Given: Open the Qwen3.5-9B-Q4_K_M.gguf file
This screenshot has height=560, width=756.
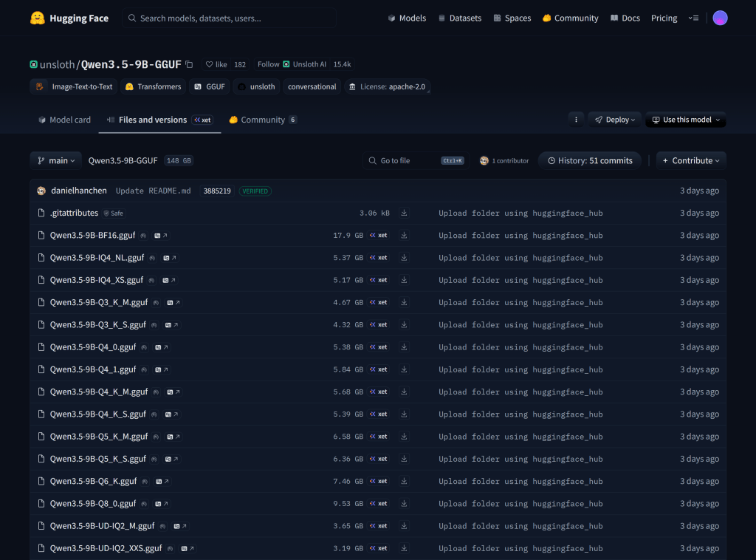Looking at the screenshot, I should point(99,392).
